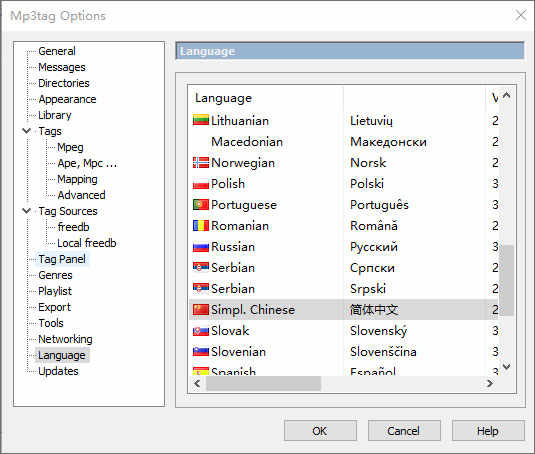535x454 pixels.
Task: Click the native name Slovenský
Action: (x=379, y=331)
